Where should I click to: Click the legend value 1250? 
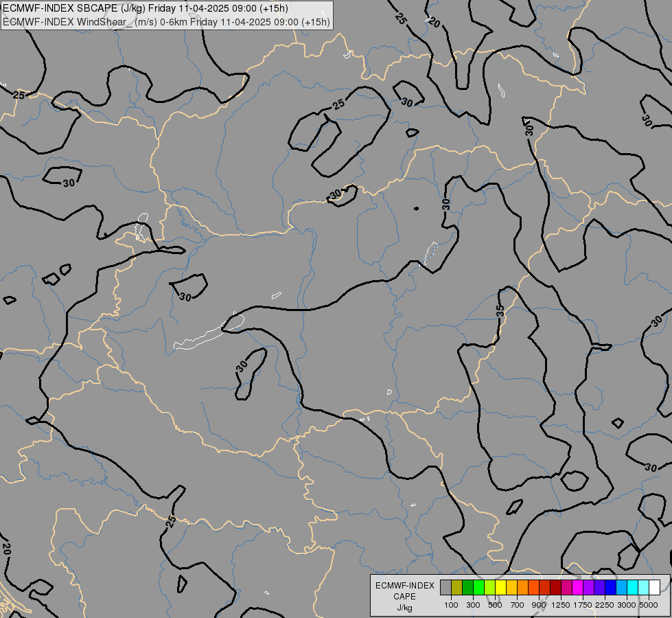click(x=561, y=605)
